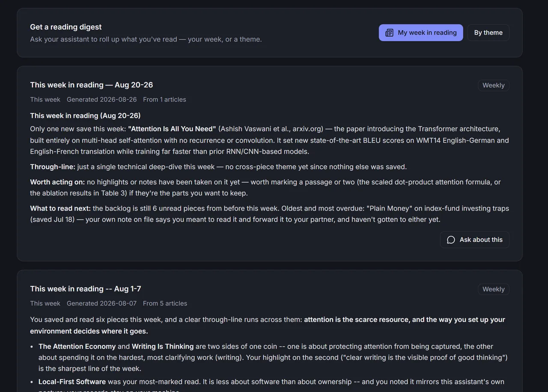Select the Writing Is Thinking article name
Screen dimensions: 548x392
(163, 346)
